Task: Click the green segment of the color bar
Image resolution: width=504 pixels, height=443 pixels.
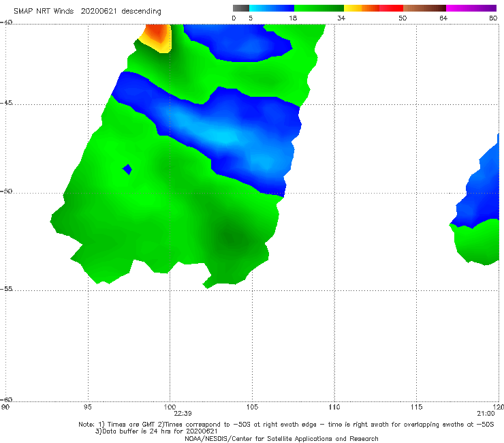Action: [319, 8]
